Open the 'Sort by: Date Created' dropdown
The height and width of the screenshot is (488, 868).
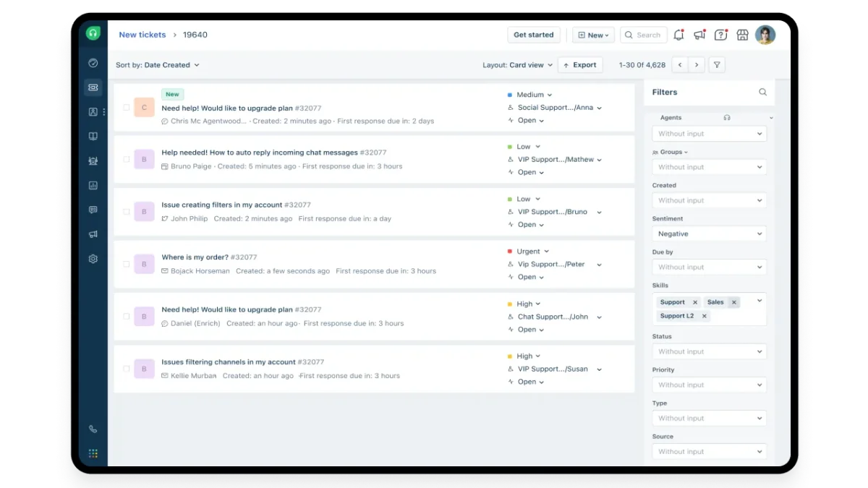coord(158,64)
